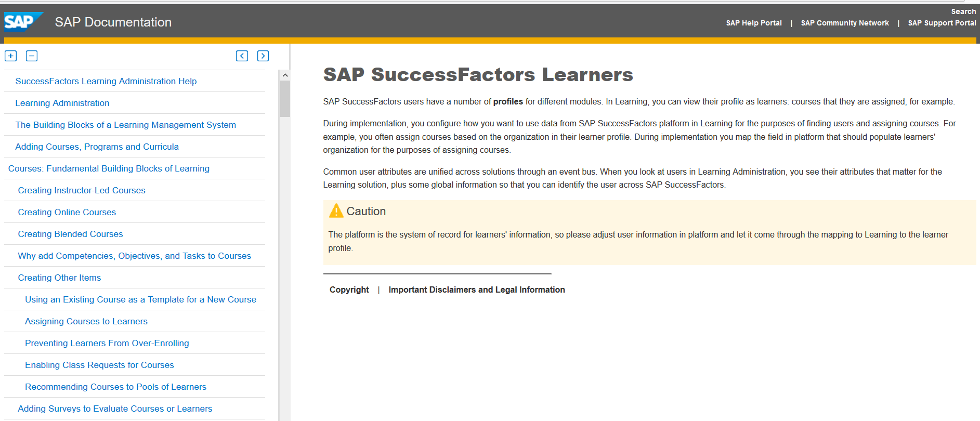The width and height of the screenshot is (980, 421).
Task: Open Important Disclaimers and Legal Information
Action: pyautogui.click(x=477, y=290)
